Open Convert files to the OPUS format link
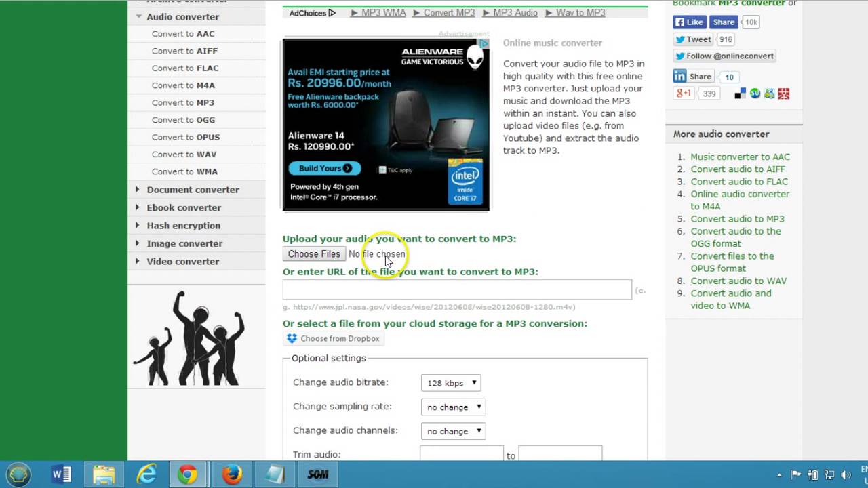This screenshot has width=868, height=488. 732,262
